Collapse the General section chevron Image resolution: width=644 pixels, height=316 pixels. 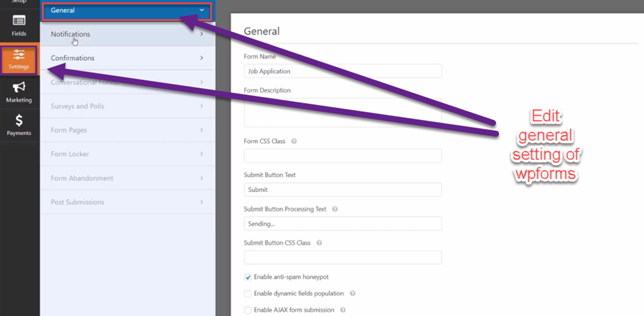[201, 10]
